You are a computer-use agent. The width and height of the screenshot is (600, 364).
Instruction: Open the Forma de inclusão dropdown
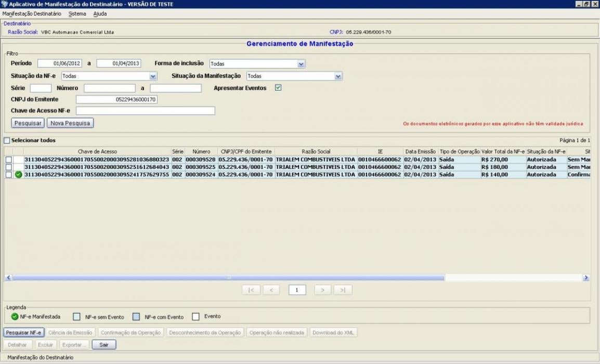(x=301, y=64)
